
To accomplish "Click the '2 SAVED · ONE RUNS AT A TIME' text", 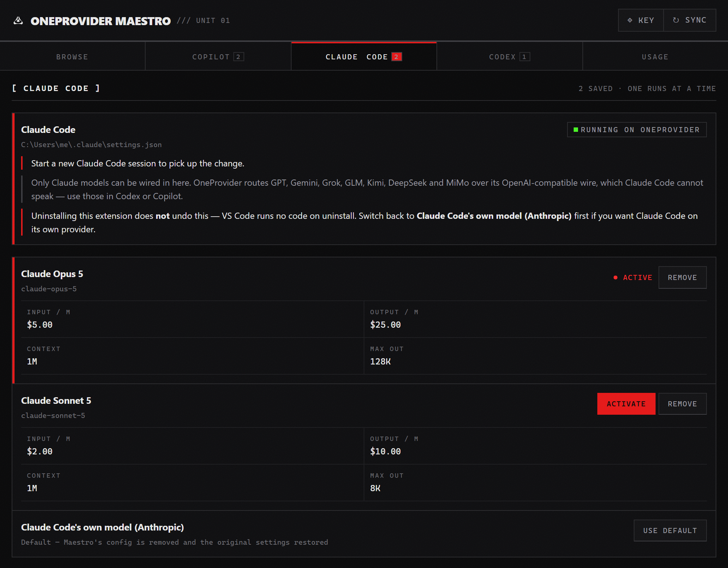I will coord(647,88).
